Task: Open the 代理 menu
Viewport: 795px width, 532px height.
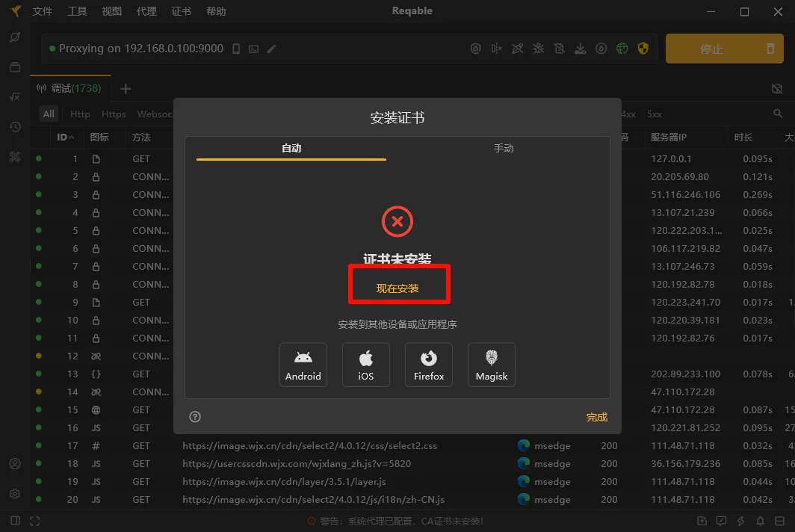Action: 146,11
